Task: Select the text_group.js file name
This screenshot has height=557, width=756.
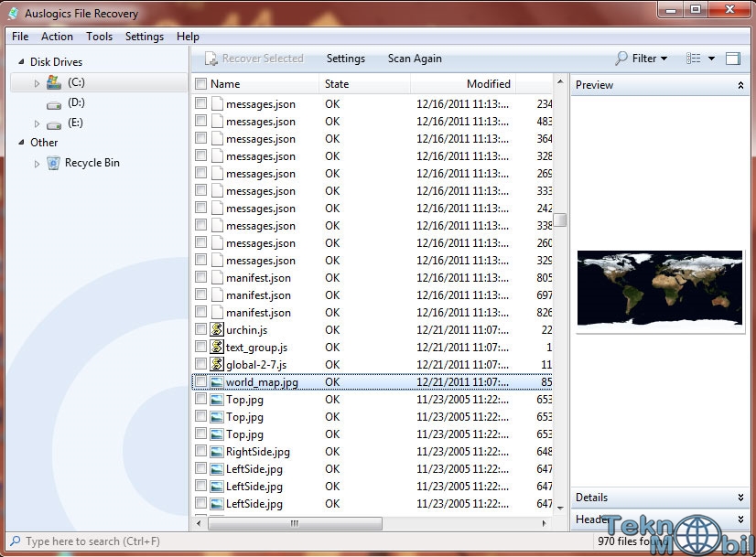Action: click(256, 348)
